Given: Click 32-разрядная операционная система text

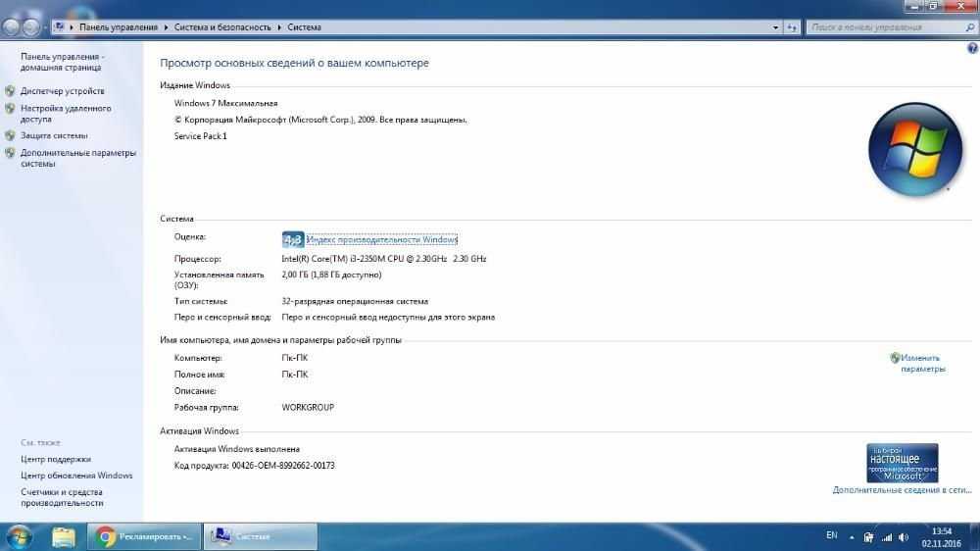Looking at the screenshot, I should tap(355, 301).
